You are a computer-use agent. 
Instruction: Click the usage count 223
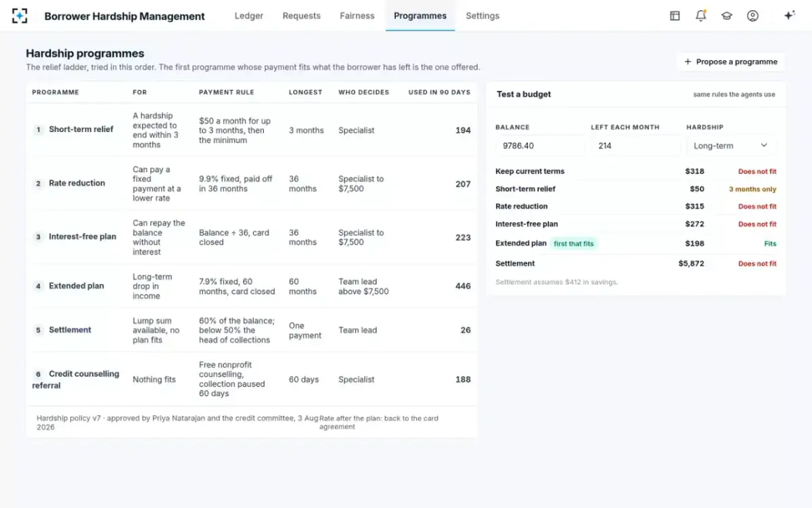click(x=463, y=237)
